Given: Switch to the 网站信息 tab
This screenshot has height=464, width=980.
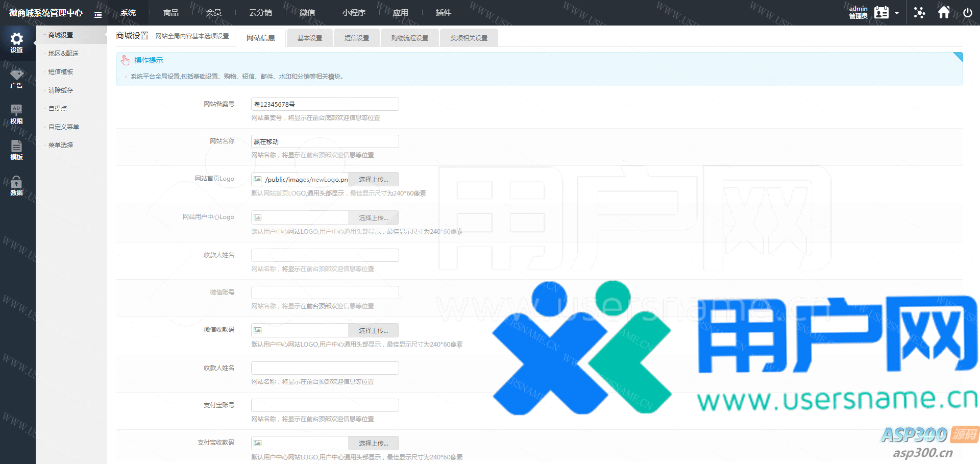Looking at the screenshot, I should click(x=260, y=38).
